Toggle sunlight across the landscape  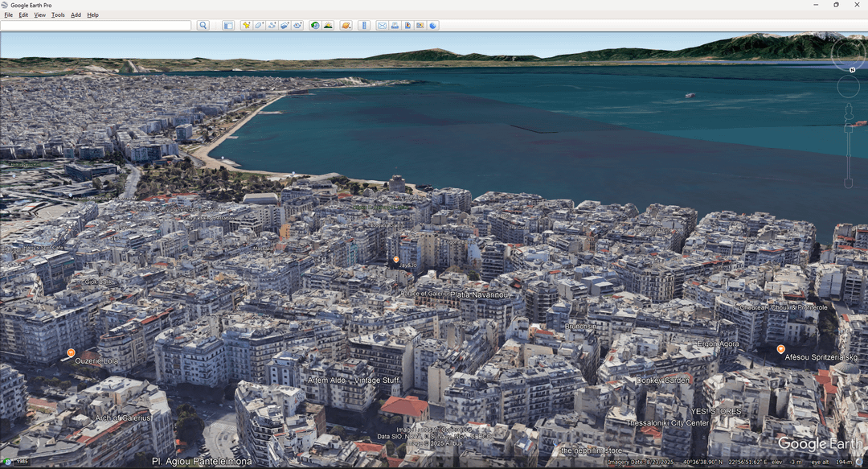328,26
